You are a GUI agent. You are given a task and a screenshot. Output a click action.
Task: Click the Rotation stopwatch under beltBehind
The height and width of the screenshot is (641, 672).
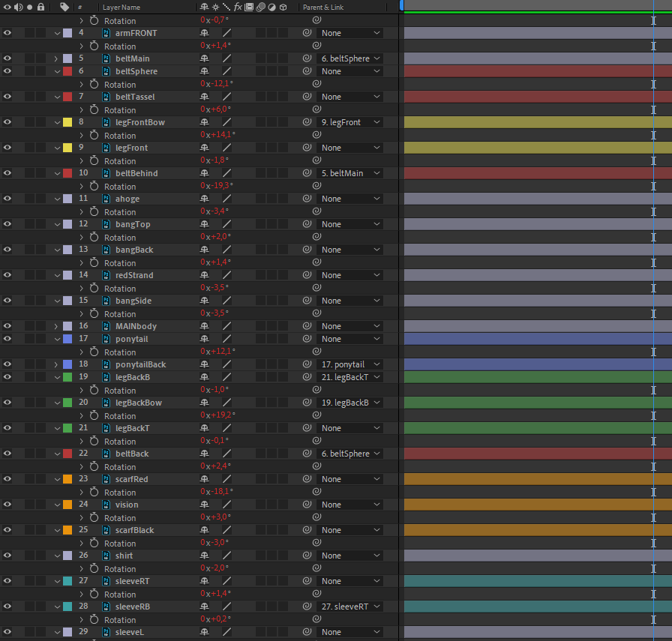click(x=94, y=186)
